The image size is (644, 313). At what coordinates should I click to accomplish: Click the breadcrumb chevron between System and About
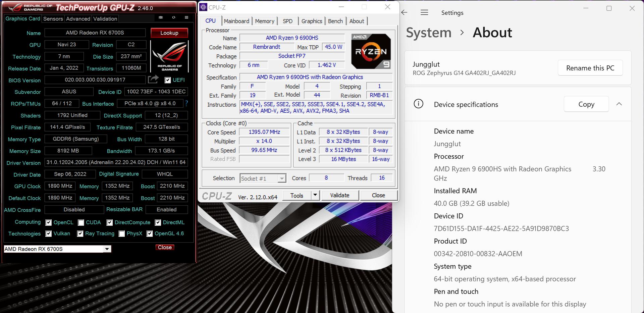pyautogui.click(x=462, y=33)
